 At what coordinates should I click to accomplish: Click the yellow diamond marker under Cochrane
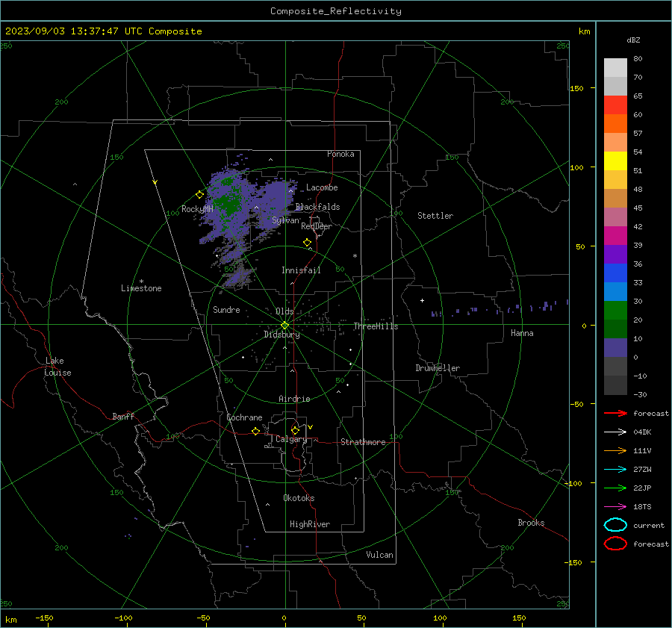[255, 431]
